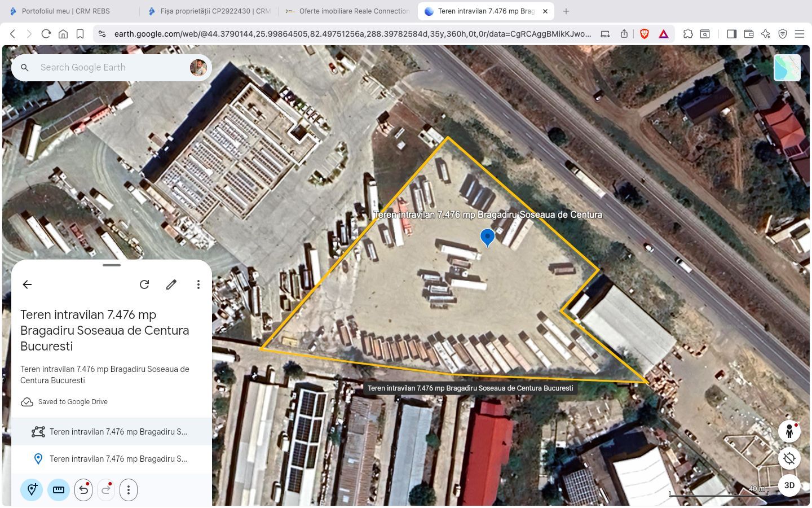Viewport: 812px width, 508px height.
Task: Reset compass orientation button
Action: tap(789, 458)
